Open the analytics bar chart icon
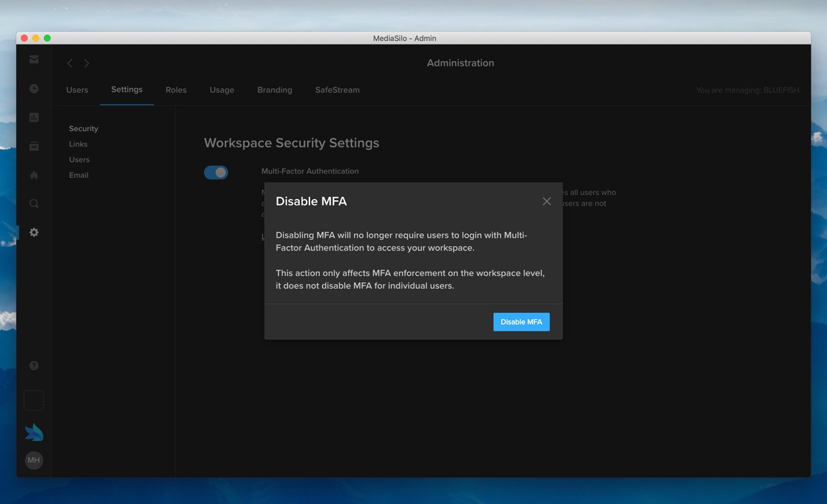827x504 pixels. click(x=34, y=117)
